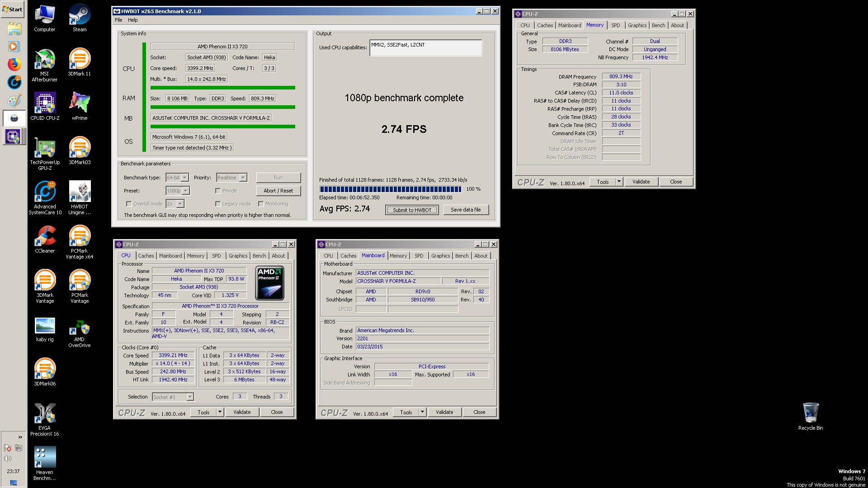868x488 pixels.
Task: Open wPrime desktop shortcut
Action: pyautogui.click(x=80, y=107)
